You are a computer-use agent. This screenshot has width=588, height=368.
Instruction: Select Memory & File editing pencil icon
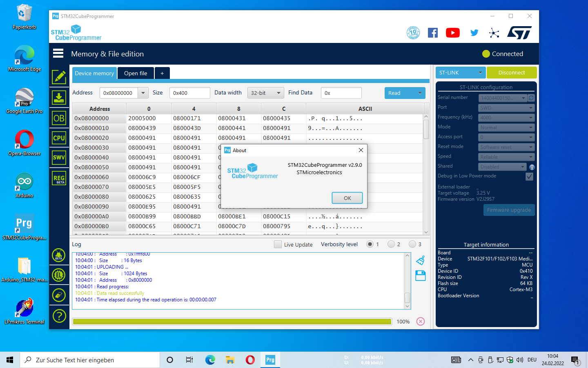[x=59, y=77]
